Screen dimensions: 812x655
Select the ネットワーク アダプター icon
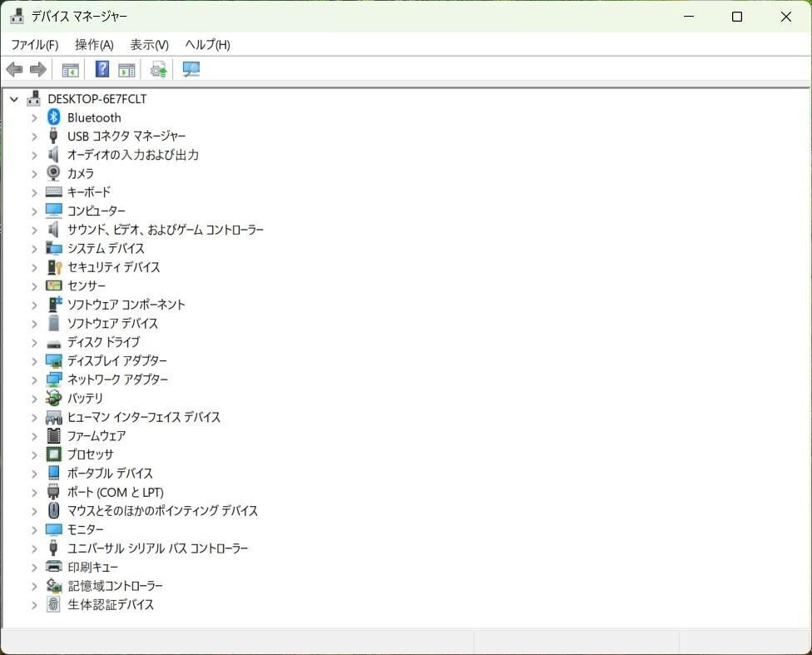(x=54, y=380)
